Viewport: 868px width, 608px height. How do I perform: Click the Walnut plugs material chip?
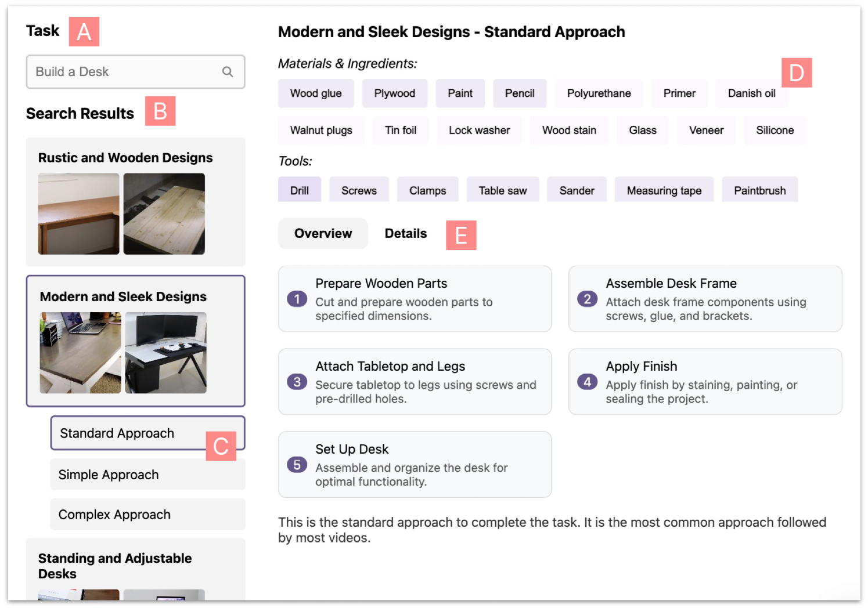pos(321,131)
